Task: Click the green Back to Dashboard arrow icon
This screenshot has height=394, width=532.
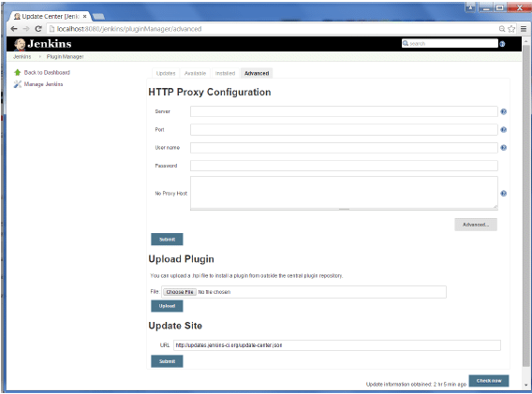Action: [17, 72]
